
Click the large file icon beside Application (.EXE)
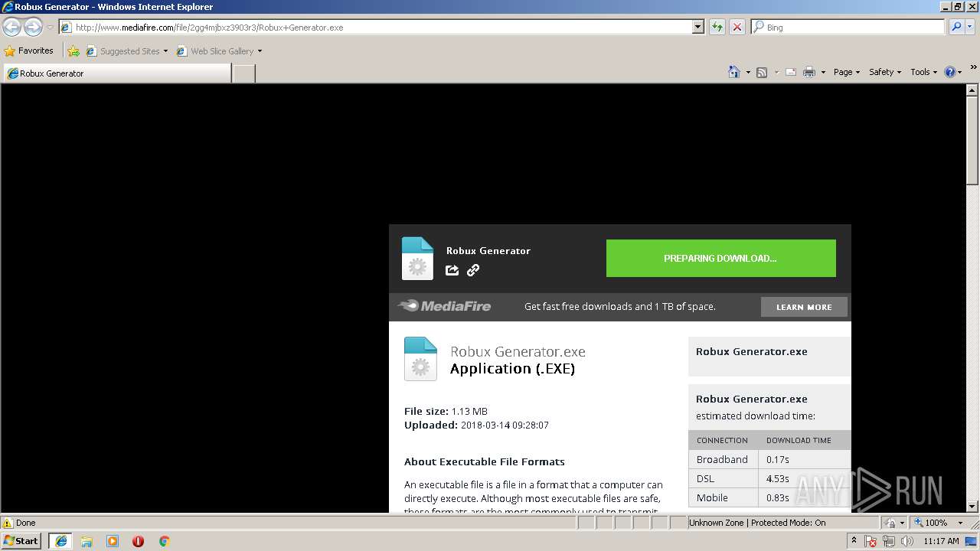(x=420, y=358)
